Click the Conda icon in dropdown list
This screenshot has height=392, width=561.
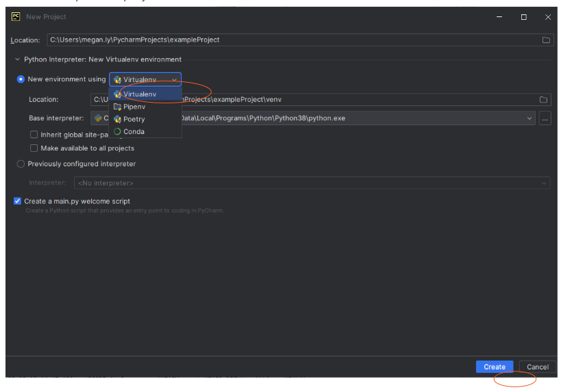(x=118, y=131)
